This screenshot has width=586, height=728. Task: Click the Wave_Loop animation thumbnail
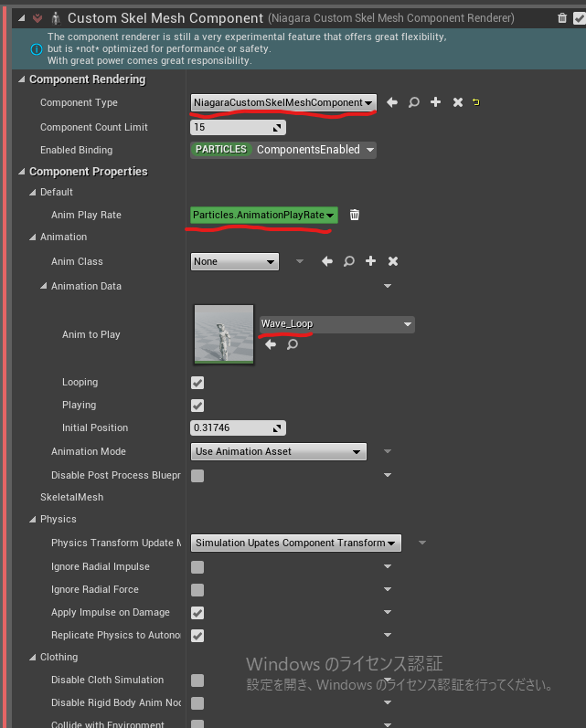[224, 333]
